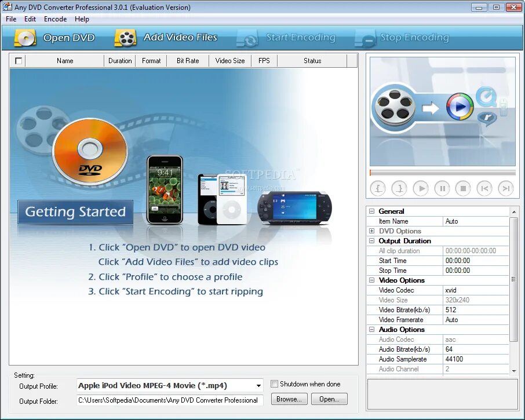Click the Add Video Files film reel icon
Screen dimensions: 525x420
[x=126, y=38]
